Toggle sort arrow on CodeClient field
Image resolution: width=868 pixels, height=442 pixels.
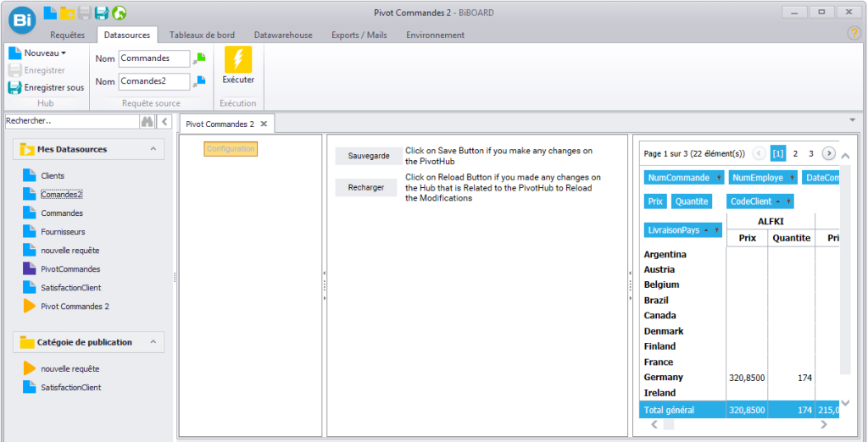coord(778,202)
